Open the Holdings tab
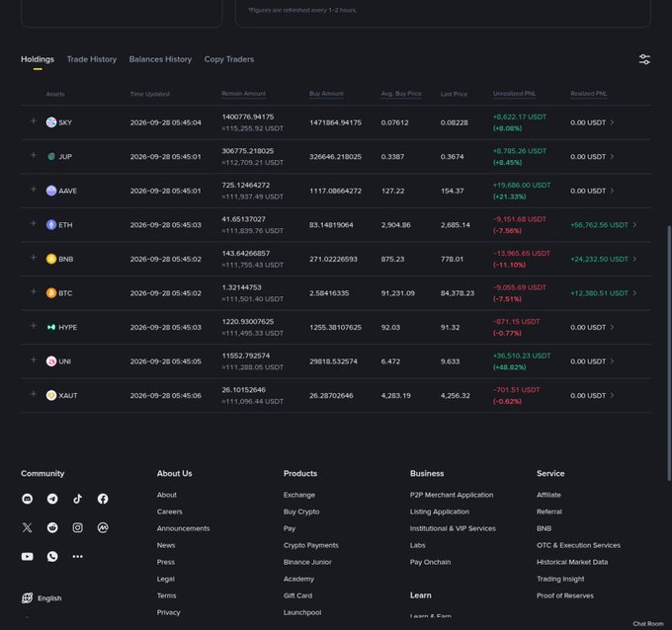This screenshot has height=630, width=672. pyautogui.click(x=38, y=59)
